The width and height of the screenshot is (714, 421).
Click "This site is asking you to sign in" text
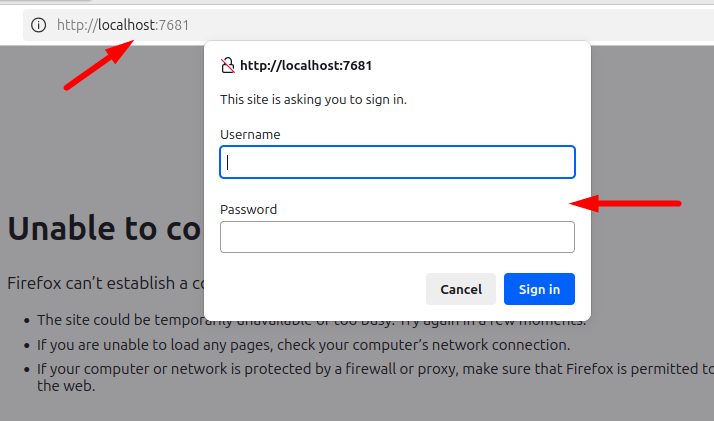pos(313,99)
